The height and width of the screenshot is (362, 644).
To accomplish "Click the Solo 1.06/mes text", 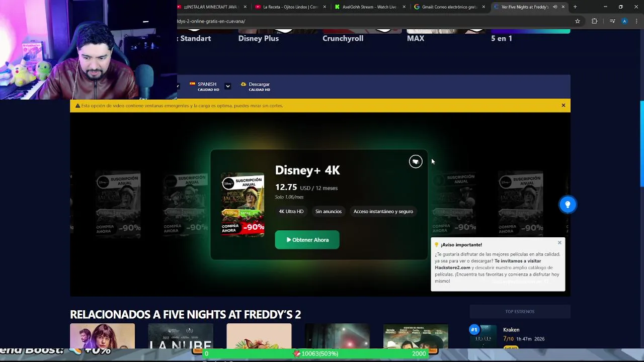I will coord(289,197).
